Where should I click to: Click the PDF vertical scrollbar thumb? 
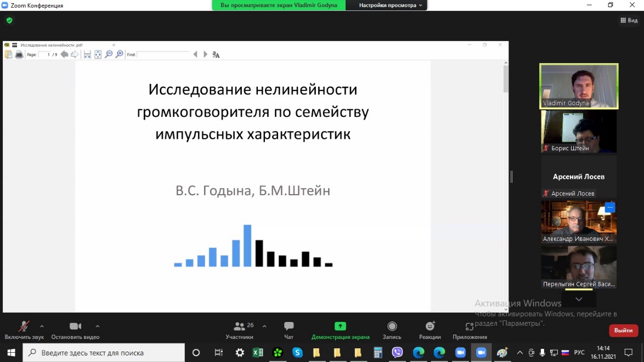(506, 78)
